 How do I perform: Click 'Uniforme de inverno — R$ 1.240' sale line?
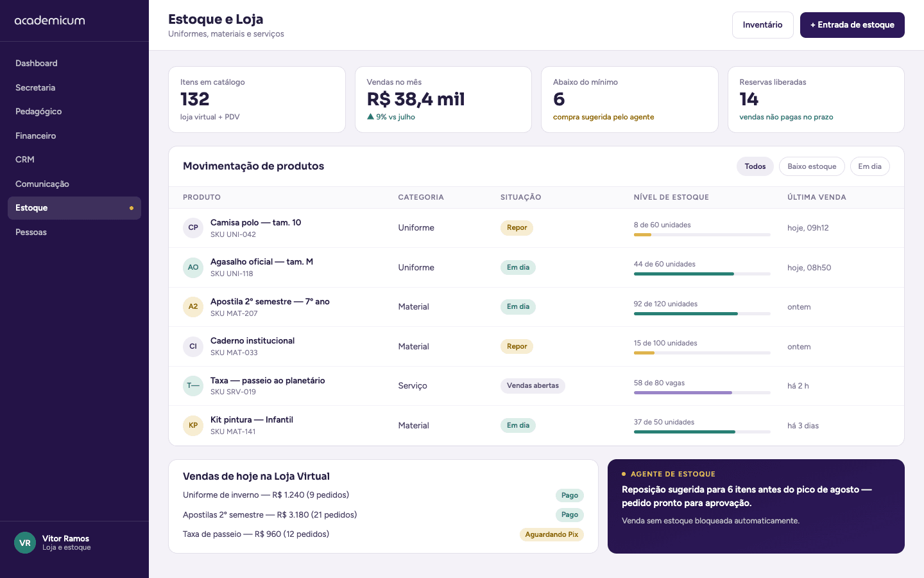pyautogui.click(x=266, y=495)
